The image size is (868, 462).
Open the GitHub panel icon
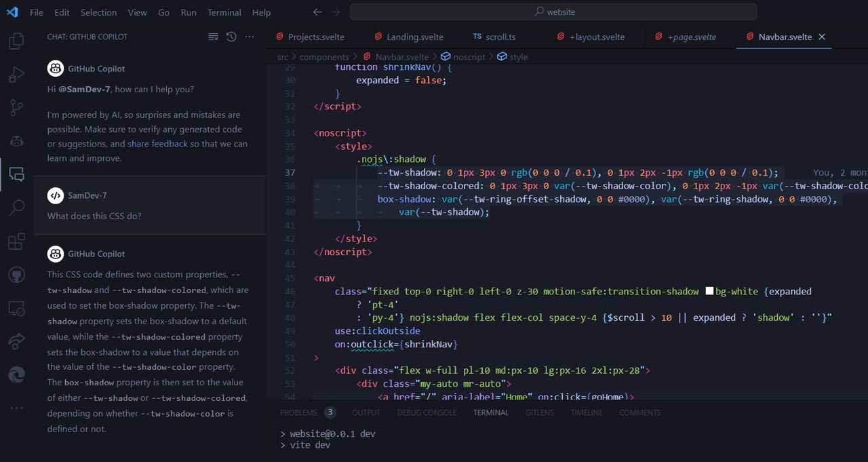[x=16, y=275]
